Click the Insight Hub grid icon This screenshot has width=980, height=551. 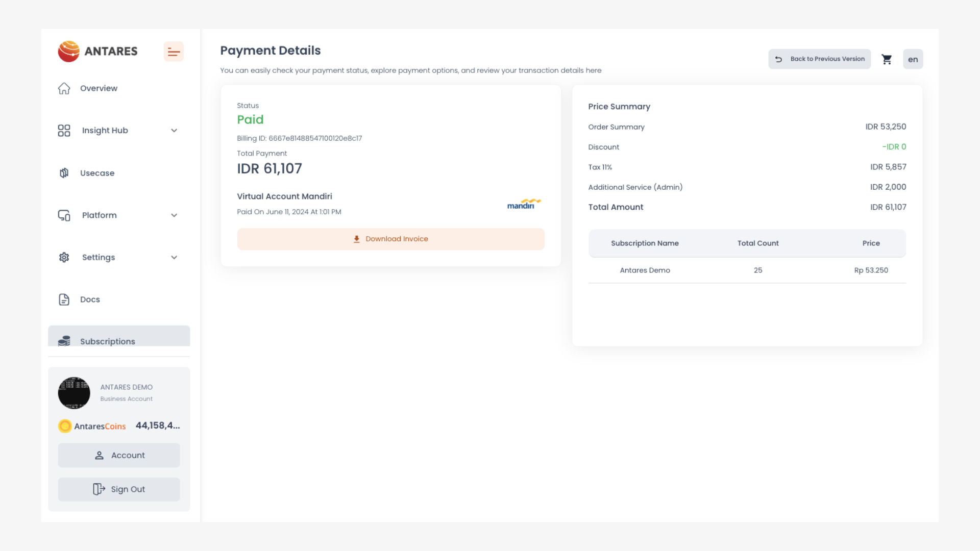point(64,131)
